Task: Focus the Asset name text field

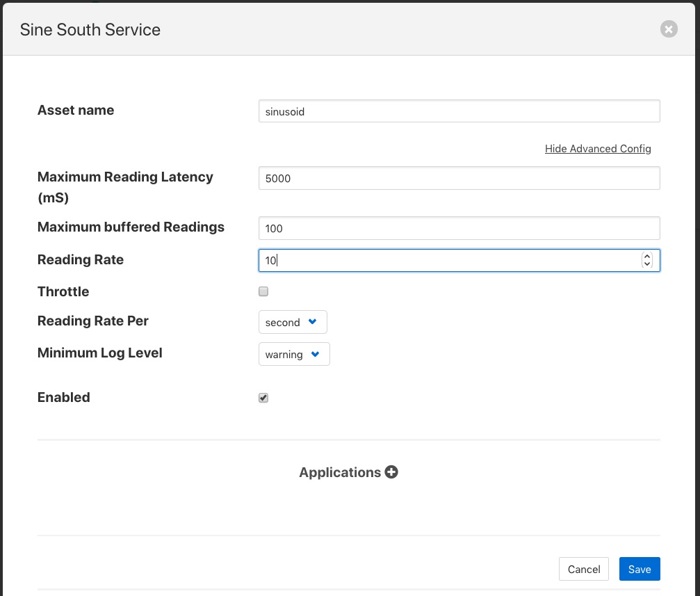Action: coord(459,111)
